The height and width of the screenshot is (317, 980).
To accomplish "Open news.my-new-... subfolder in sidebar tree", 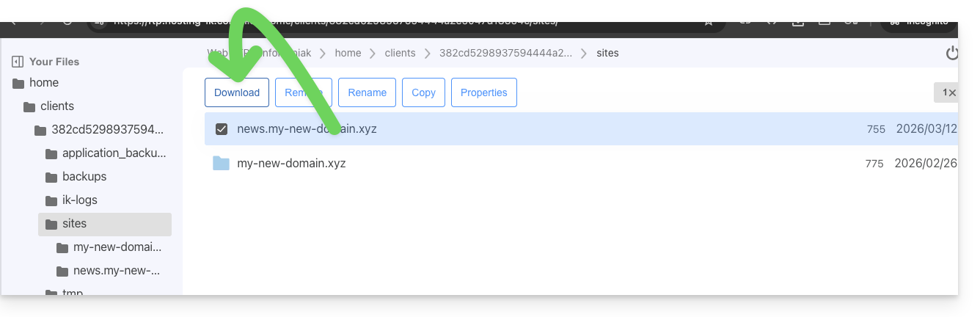I will pyautogui.click(x=116, y=271).
